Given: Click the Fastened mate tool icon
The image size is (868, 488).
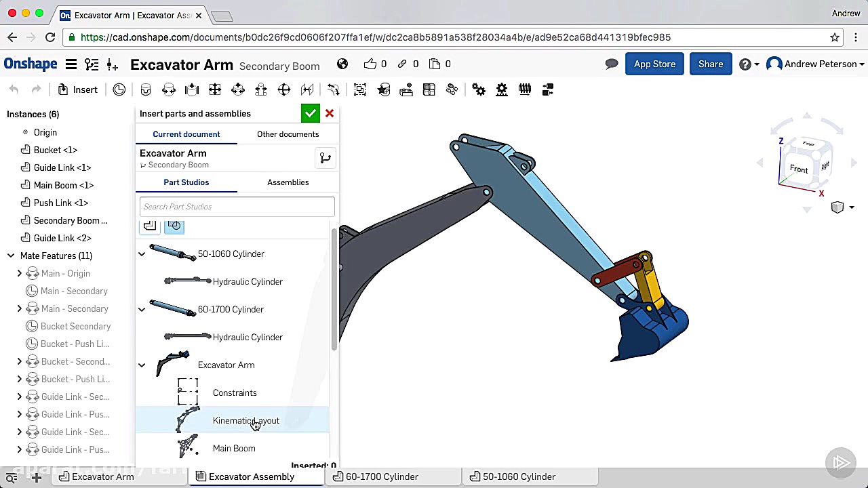Looking at the screenshot, I should [x=146, y=89].
